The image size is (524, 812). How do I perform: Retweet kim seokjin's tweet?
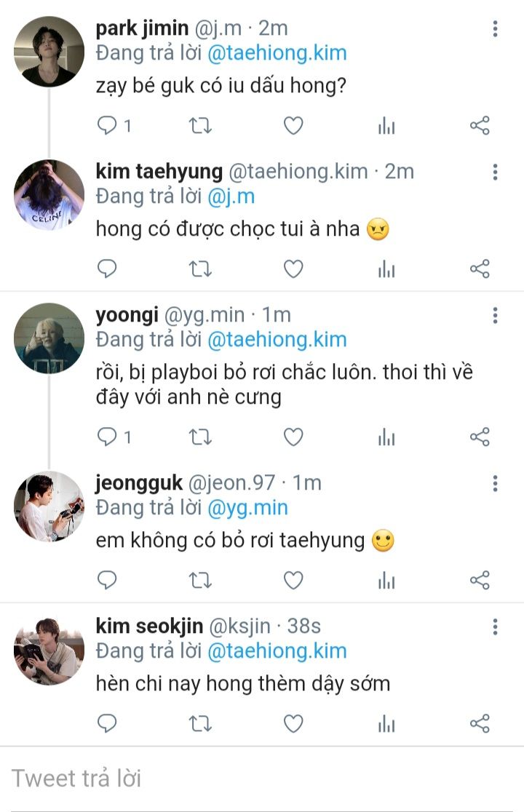coord(200,723)
